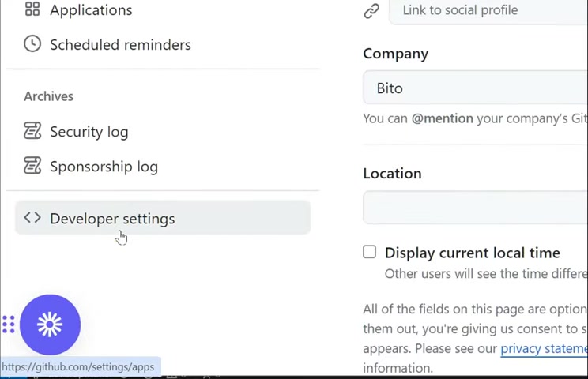The width and height of the screenshot is (588, 379).
Task: Click the Link to social profile field
Action: [x=488, y=11]
